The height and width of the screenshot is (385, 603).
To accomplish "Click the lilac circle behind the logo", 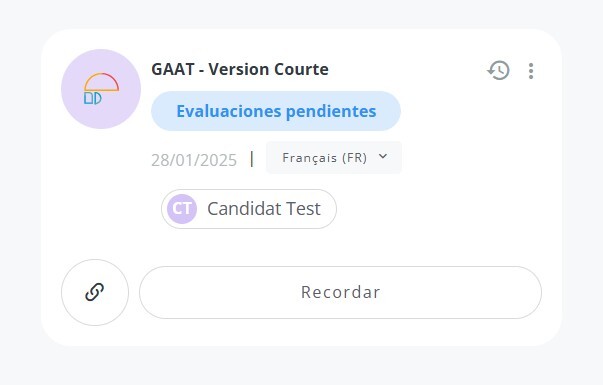I will pyautogui.click(x=101, y=89).
